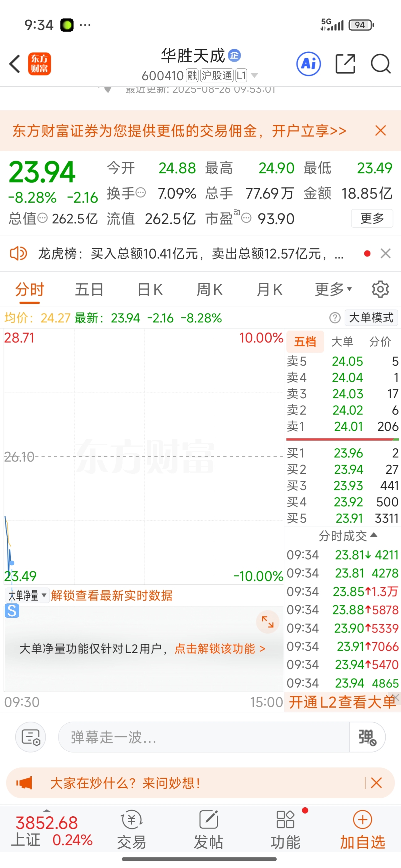Tap the 市盈 info icon

247,218
